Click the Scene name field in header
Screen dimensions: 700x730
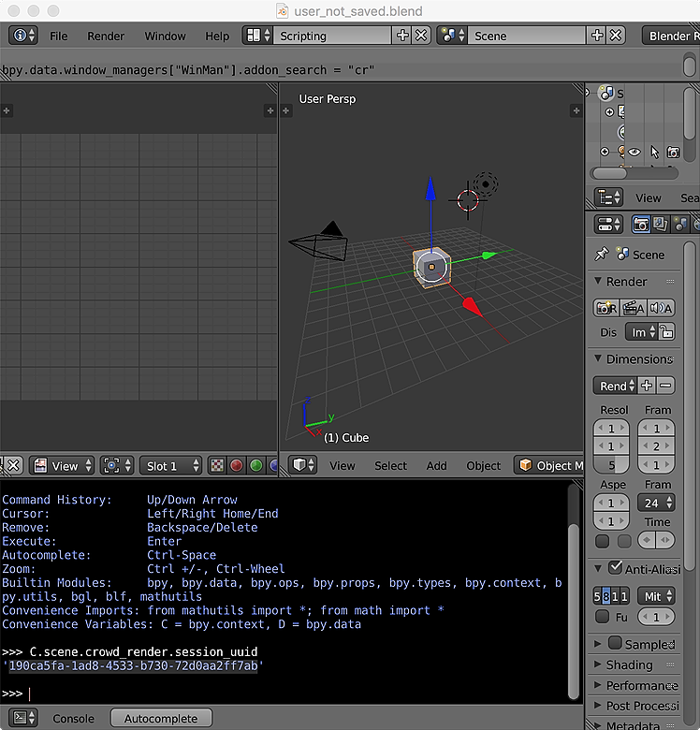tap(526, 36)
